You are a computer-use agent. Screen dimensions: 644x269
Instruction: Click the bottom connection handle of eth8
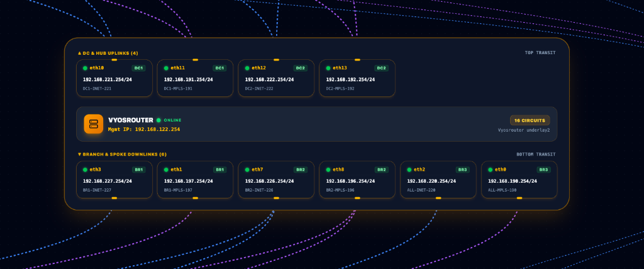click(x=357, y=198)
